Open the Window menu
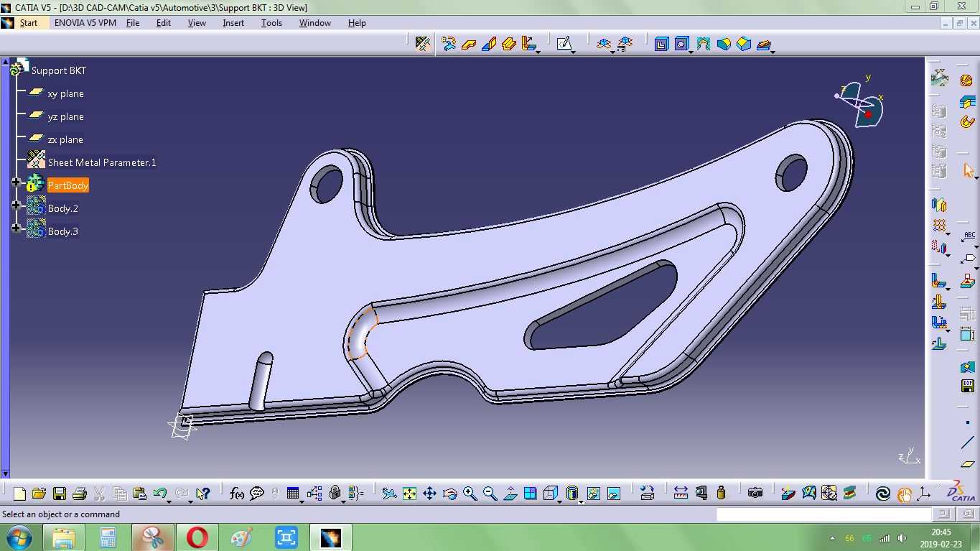This screenshot has height=551, width=980. (315, 23)
